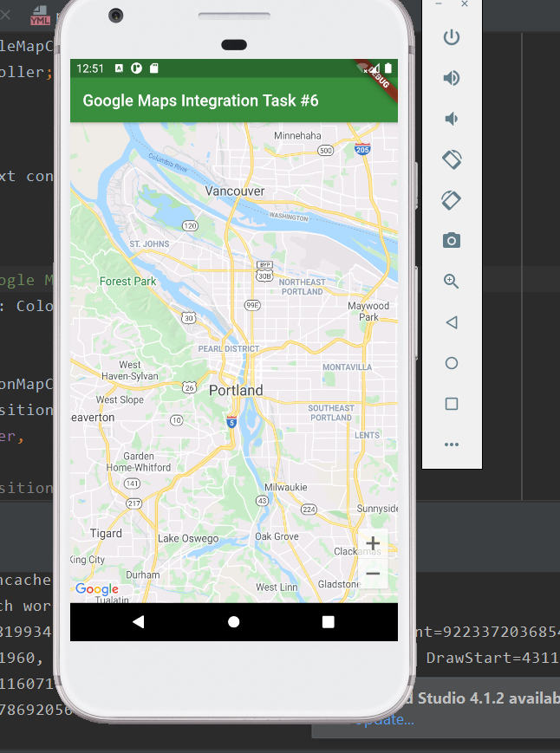Zoom in map with plus button
560x753 pixels.
point(373,543)
